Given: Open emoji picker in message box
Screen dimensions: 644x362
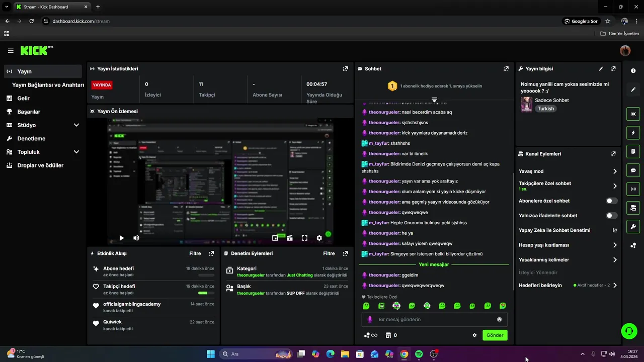Looking at the screenshot, I should 499,319.
